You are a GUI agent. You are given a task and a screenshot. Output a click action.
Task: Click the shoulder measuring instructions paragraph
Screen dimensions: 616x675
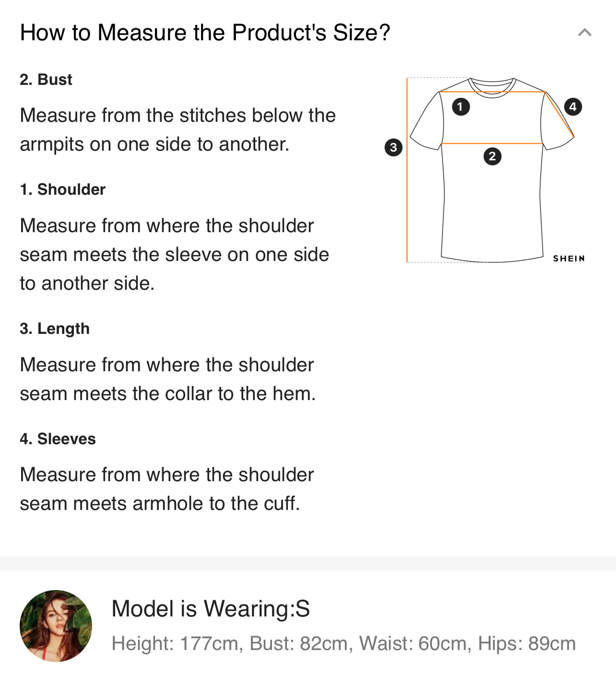click(x=174, y=254)
